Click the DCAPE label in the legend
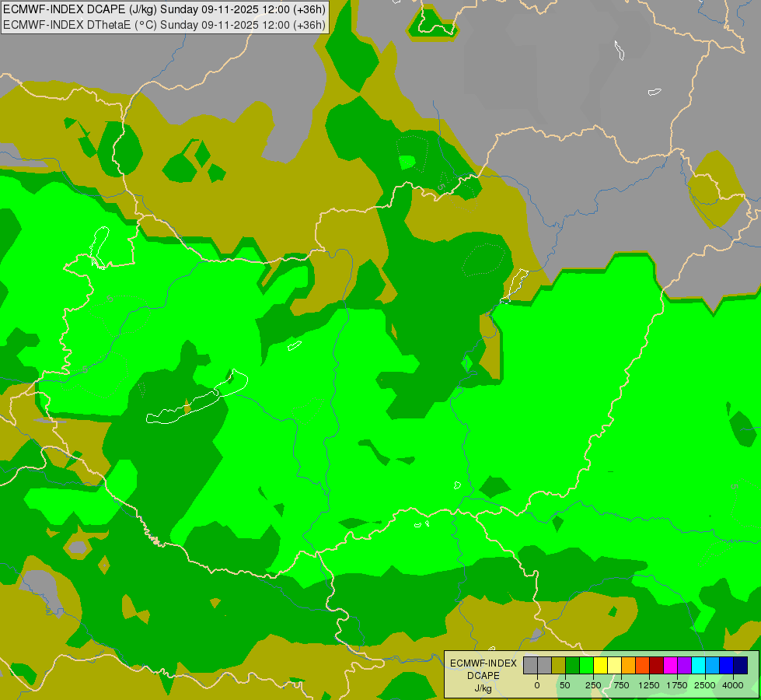This screenshot has height=700, width=761. pyautogui.click(x=483, y=676)
